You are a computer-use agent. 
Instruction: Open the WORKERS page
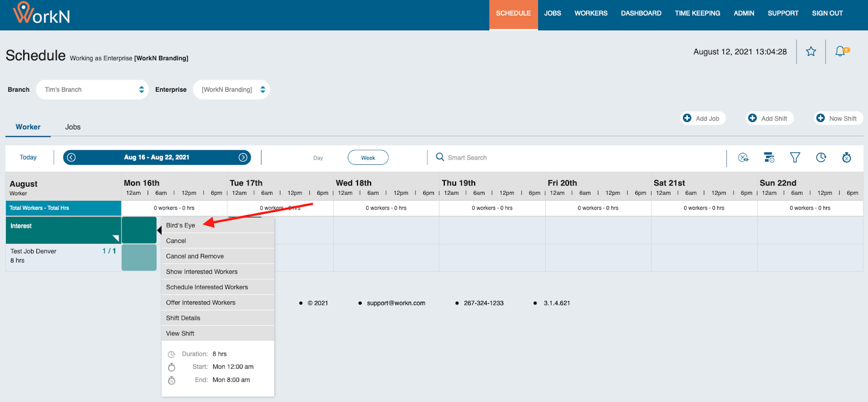click(x=591, y=14)
